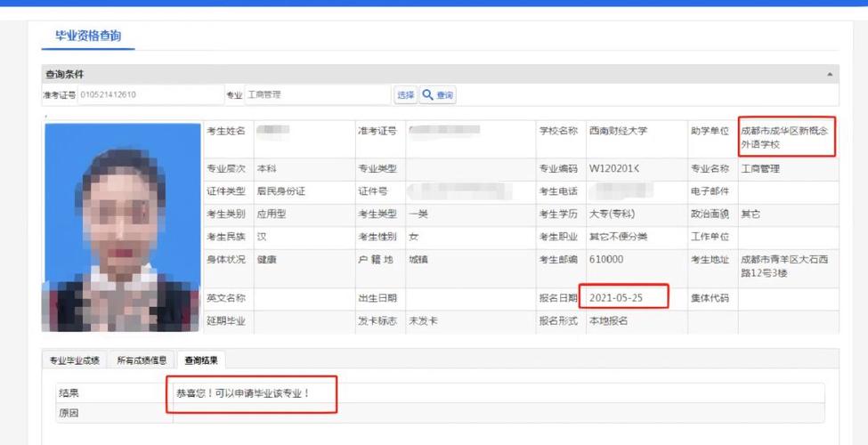The width and height of the screenshot is (868, 445).
Task: Click the 报名日期 value 2021-05-25
Action: [616, 298]
